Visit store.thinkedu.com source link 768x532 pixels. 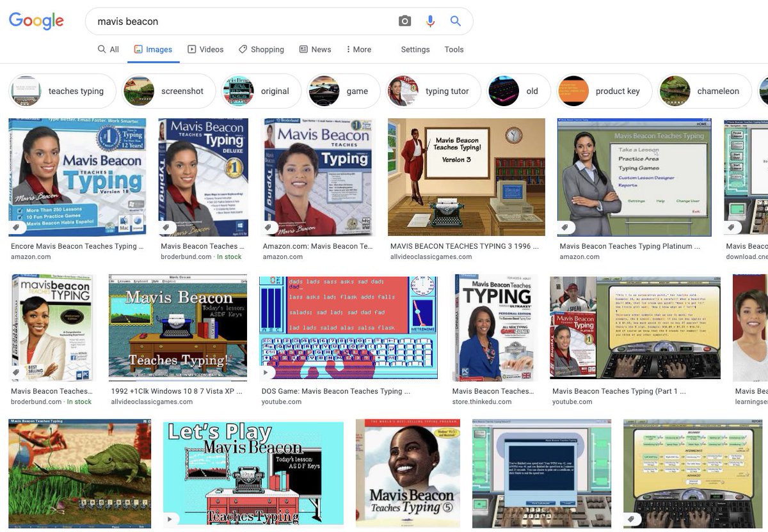482,402
